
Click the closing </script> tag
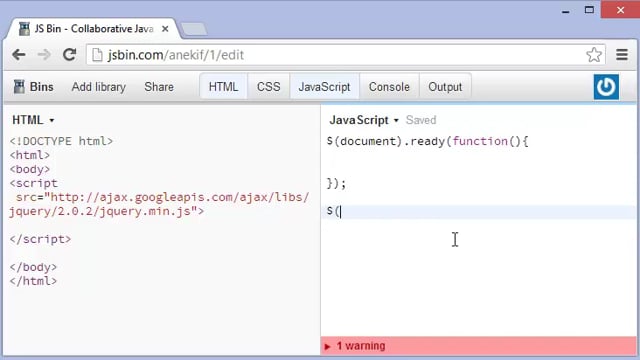pos(40,239)
